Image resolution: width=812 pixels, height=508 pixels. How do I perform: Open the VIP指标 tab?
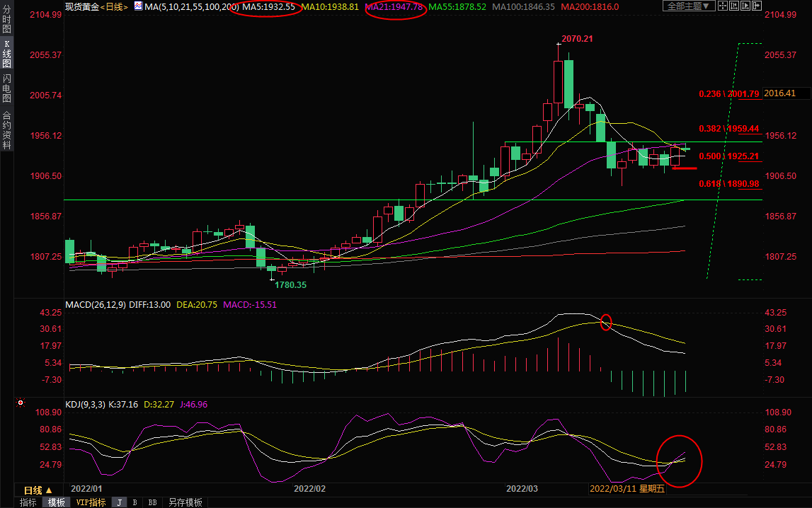point(91,502)
